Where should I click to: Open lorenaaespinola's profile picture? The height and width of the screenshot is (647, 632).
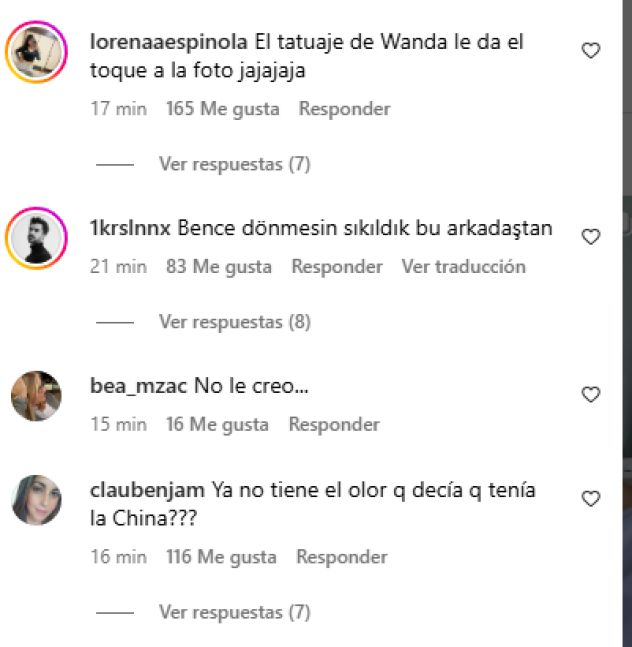[x=36, y=52]
